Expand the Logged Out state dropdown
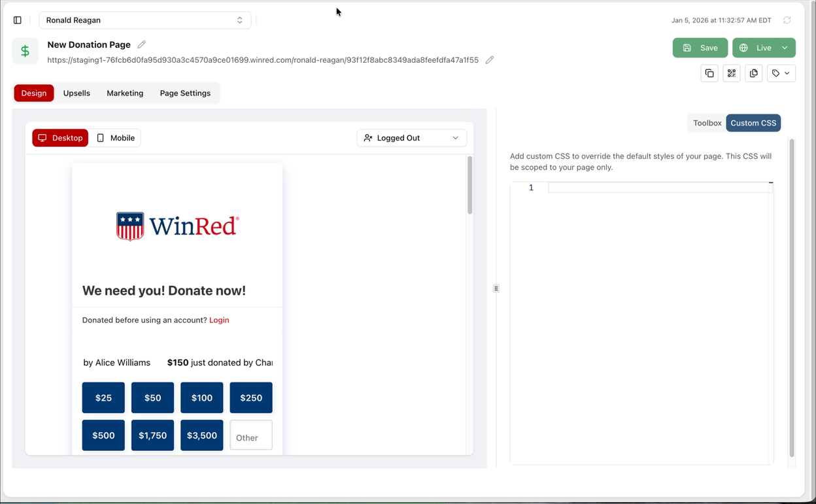 coord(411,138)
